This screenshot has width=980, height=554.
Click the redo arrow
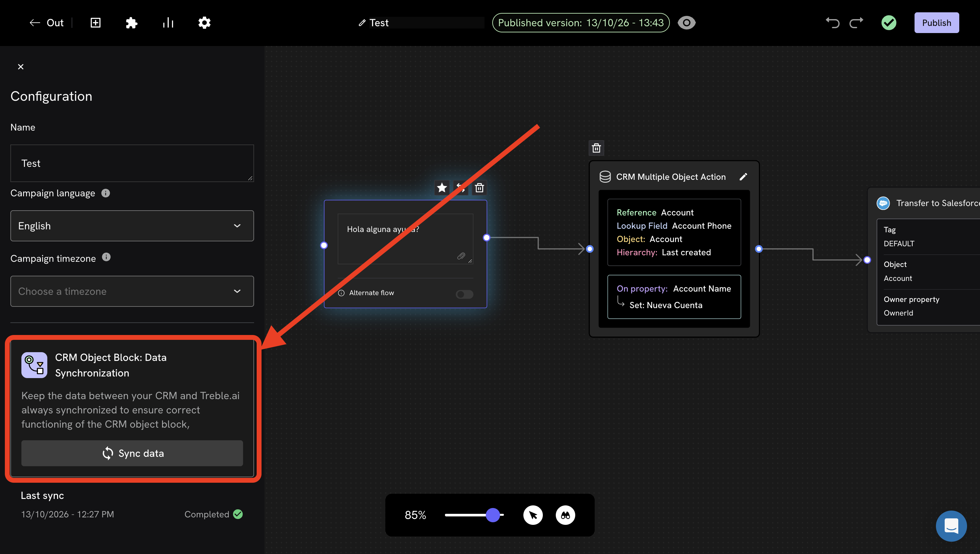856,23
